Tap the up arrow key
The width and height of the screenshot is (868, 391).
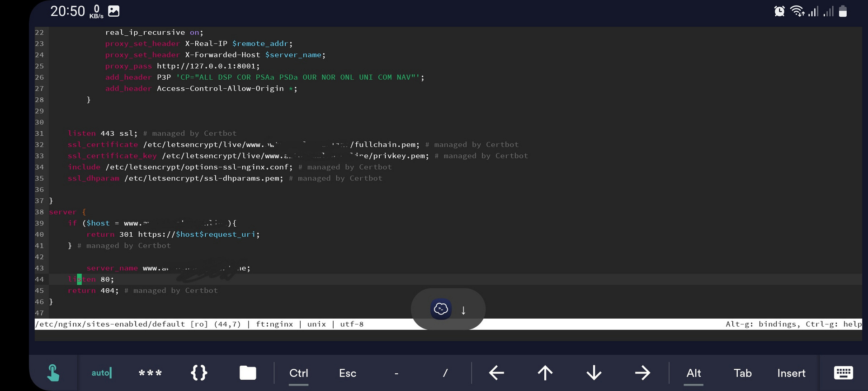(545, 373)
